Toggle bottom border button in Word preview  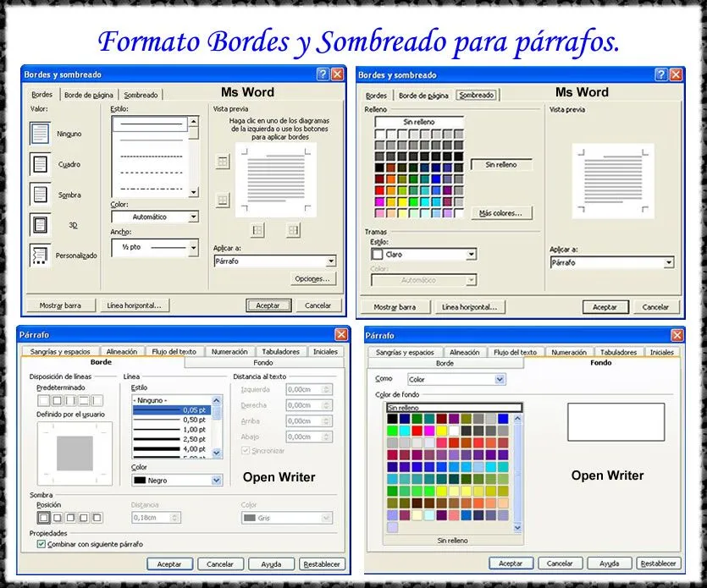click(x=223, y=200)
